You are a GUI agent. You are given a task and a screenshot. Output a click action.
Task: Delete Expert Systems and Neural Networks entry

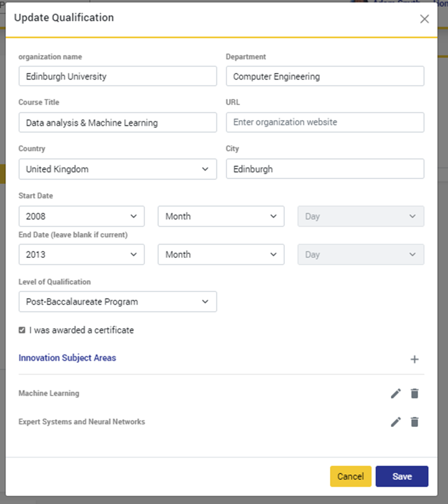(x=414, y=422)
